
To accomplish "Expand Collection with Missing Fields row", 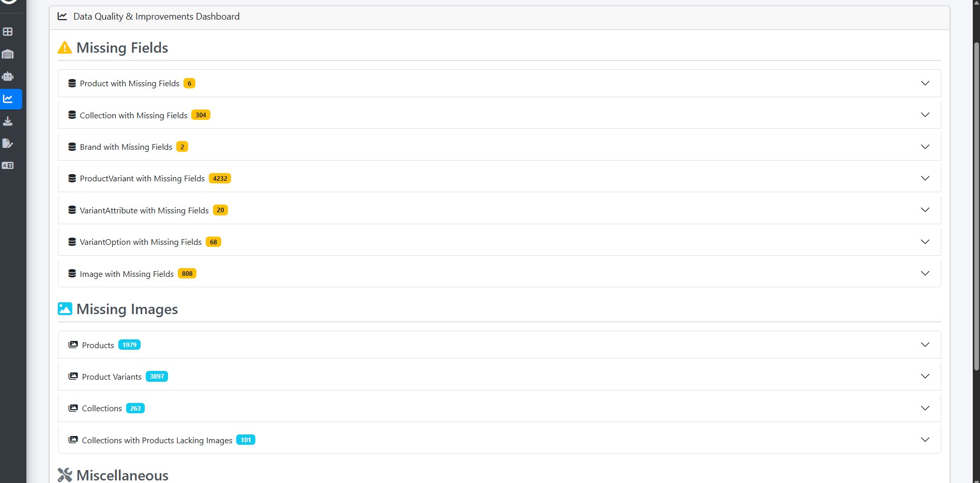I will click(499, 115).
